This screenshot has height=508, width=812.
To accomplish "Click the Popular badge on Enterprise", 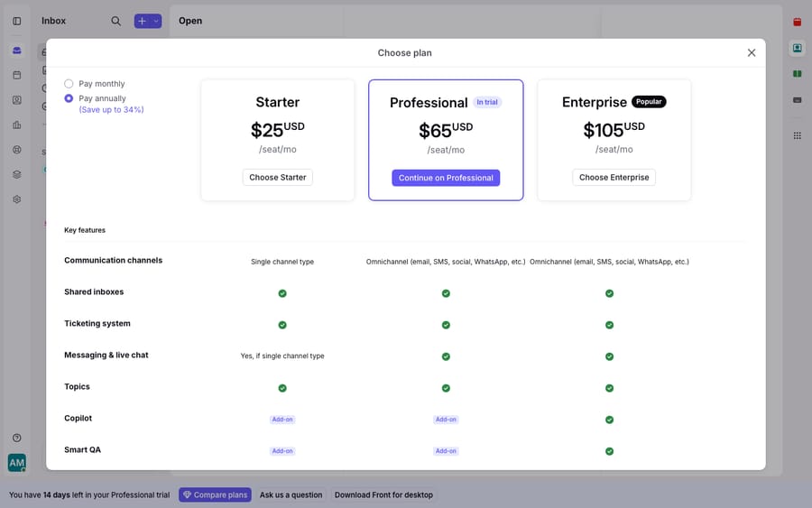I will click(x=649, y=101).
